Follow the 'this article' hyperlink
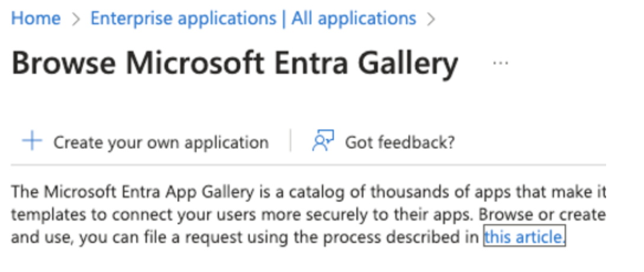This screenshot has height=272, width=644. (x=524, y=237)
